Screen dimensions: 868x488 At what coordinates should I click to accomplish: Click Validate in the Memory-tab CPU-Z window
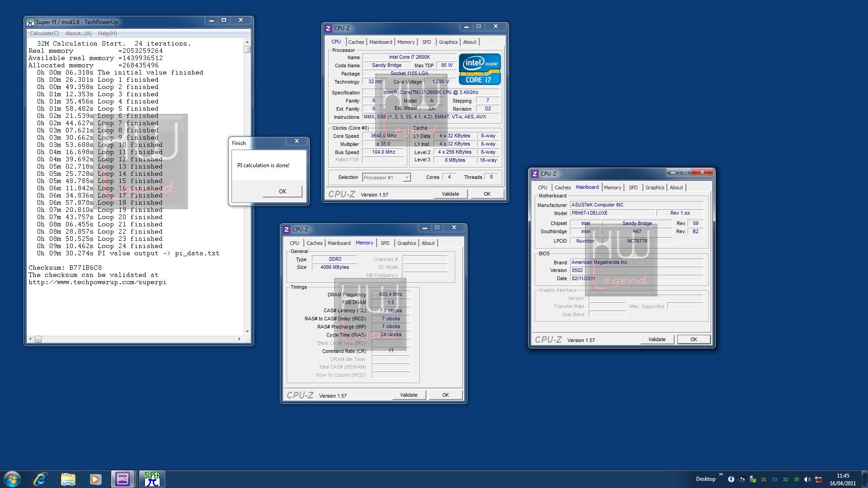coord(409,395)
